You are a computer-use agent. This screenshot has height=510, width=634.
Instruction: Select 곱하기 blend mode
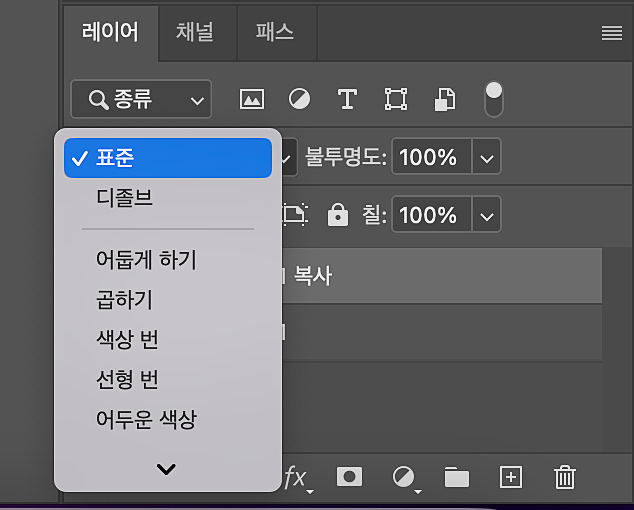(x=168, y=300)
